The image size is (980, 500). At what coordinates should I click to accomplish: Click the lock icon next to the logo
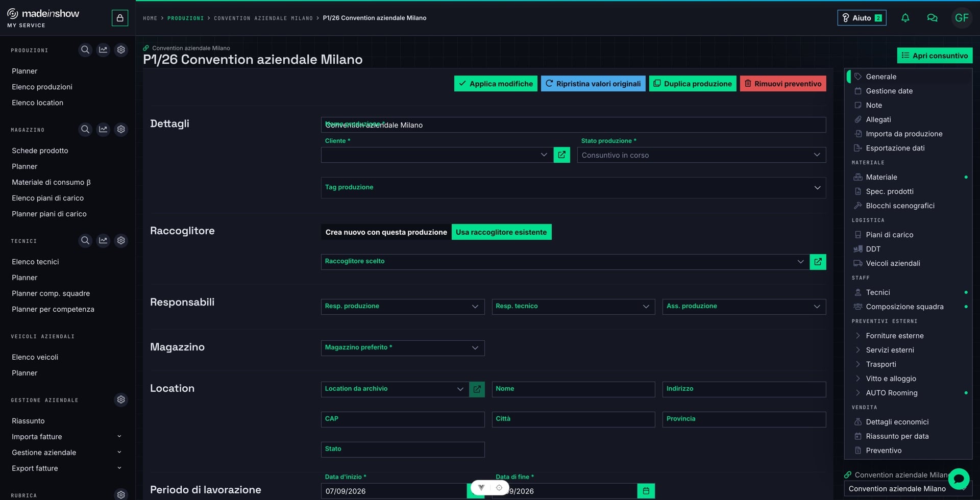pyautogui.click(x=120, y=18)
